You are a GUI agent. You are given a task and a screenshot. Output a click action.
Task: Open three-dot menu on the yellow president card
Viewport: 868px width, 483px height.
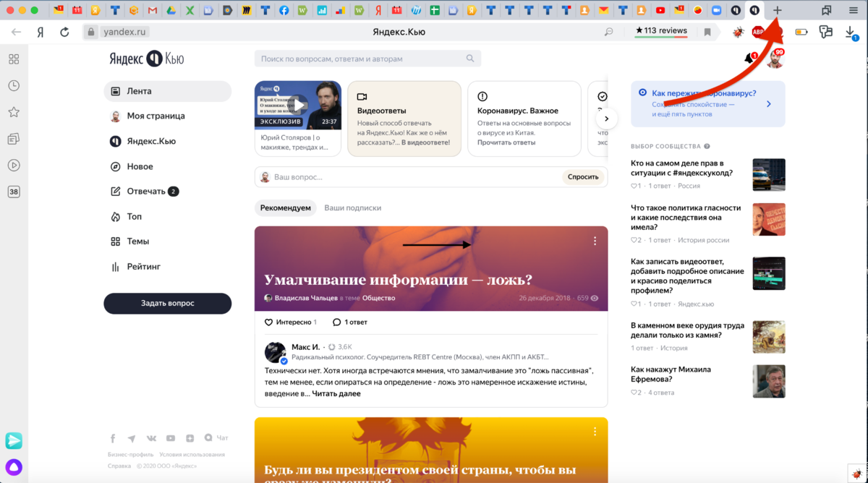pyautogui.click(x=595, y=432)
